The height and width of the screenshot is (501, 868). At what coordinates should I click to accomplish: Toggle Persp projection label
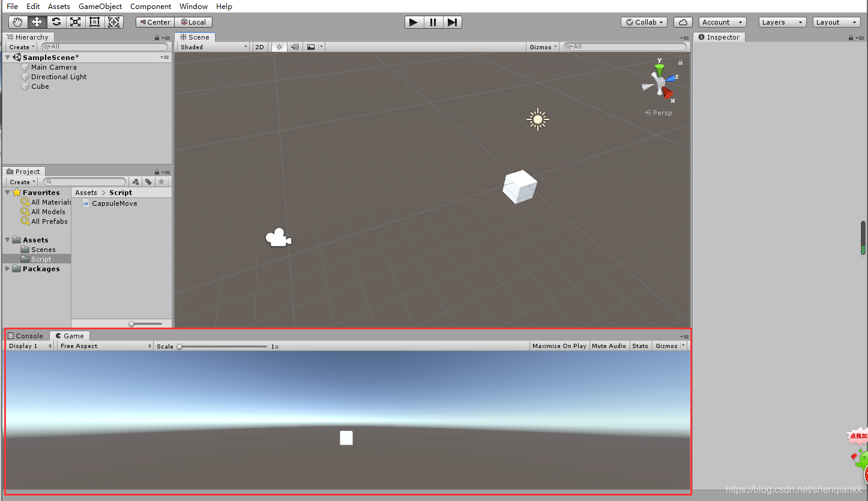(659, 113)
